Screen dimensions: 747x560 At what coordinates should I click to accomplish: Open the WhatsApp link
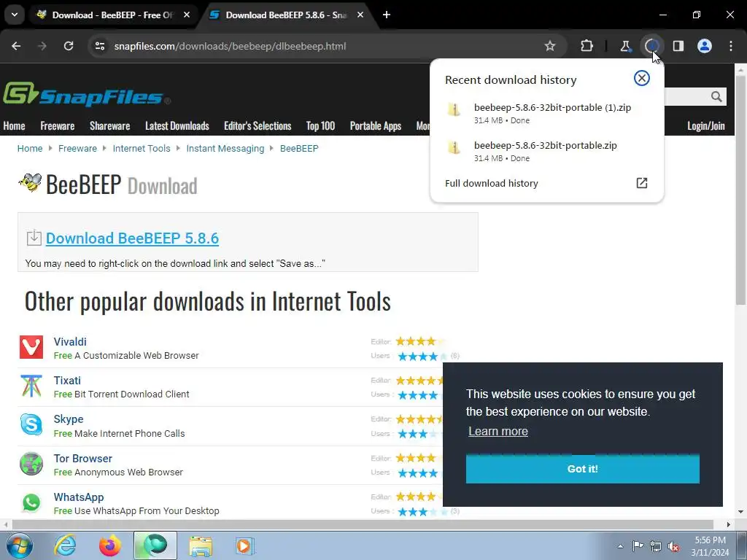79,497
